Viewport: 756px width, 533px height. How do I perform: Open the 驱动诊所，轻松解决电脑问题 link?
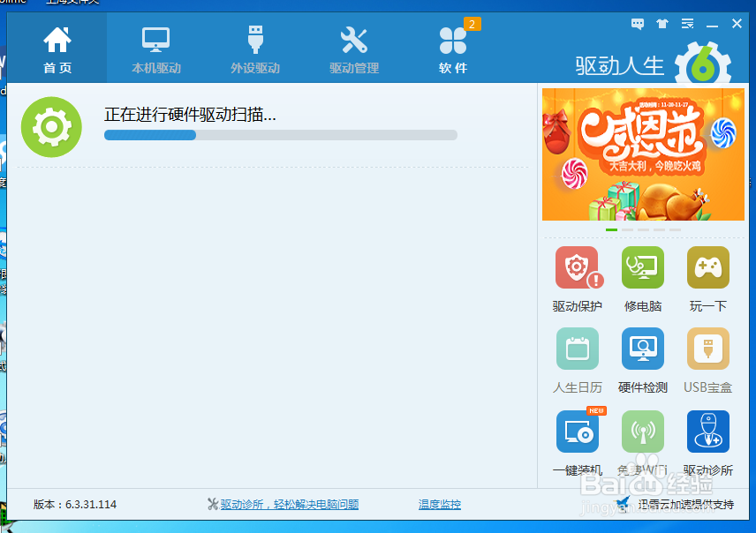pos(290,504)
